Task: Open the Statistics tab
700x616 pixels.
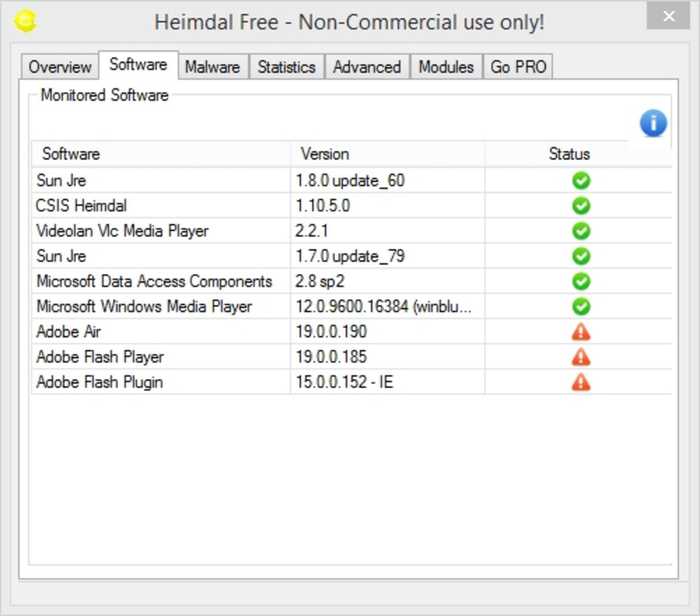Action: click(x=286, y=67)
